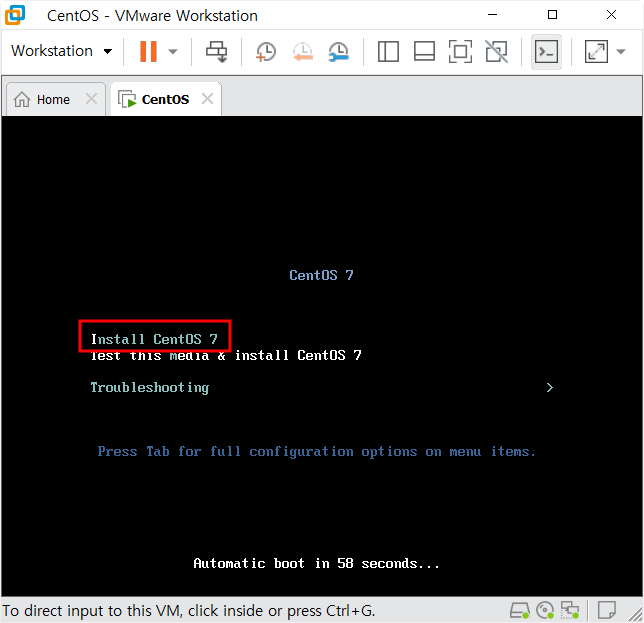Take a snapshot of this VM
The image size is (644, 623).
click(266, 52)
